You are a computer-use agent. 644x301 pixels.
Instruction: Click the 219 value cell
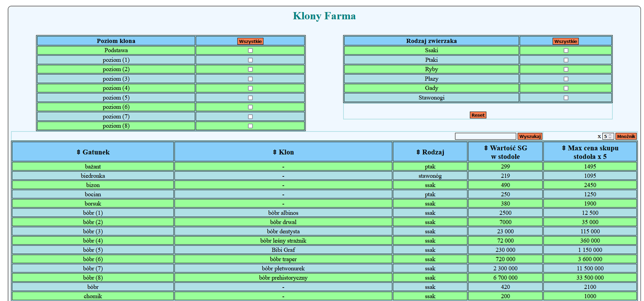point(506,176)
